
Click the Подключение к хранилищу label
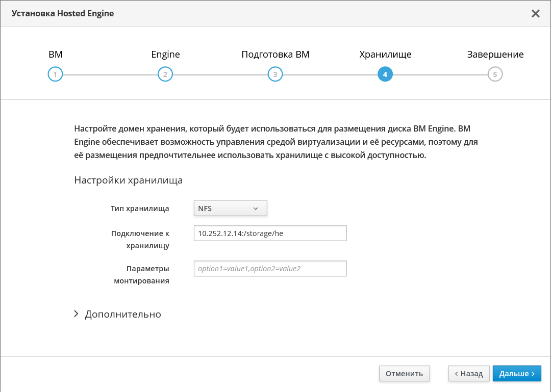pyautogui.click(x=140, y=239)
